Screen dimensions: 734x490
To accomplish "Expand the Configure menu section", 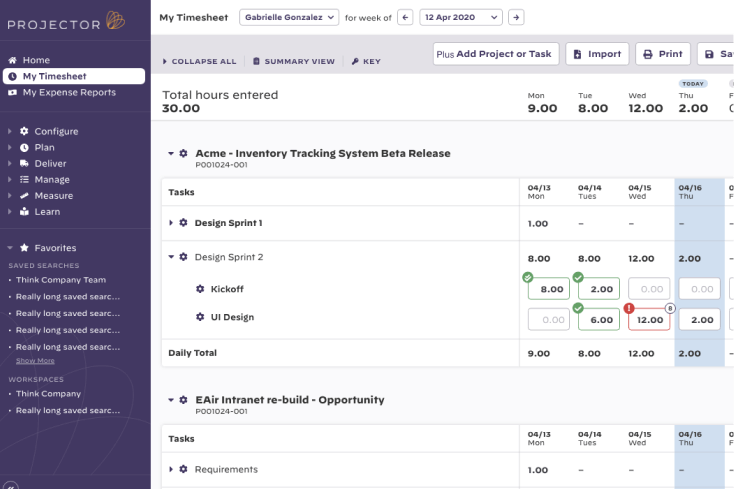I will click(x=9, y=132).
